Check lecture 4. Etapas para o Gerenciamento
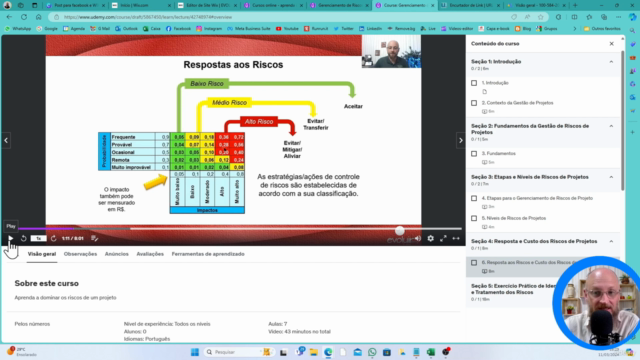This screenshot has width=640, height=360. pos(474,198)
